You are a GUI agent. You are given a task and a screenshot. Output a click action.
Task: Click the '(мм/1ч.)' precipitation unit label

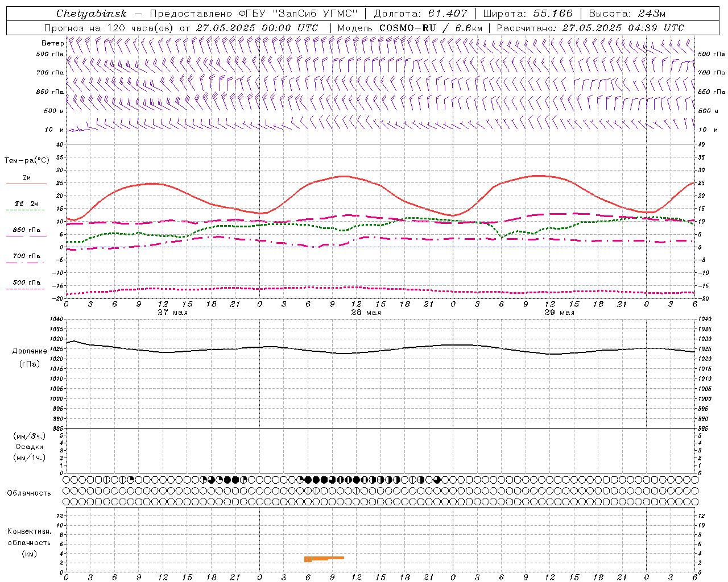30,458
